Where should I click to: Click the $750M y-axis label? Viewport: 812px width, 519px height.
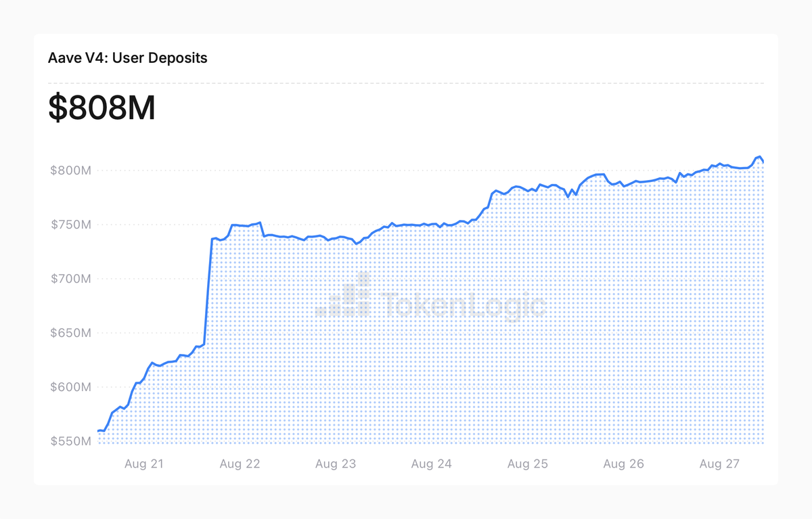[71, 225]
